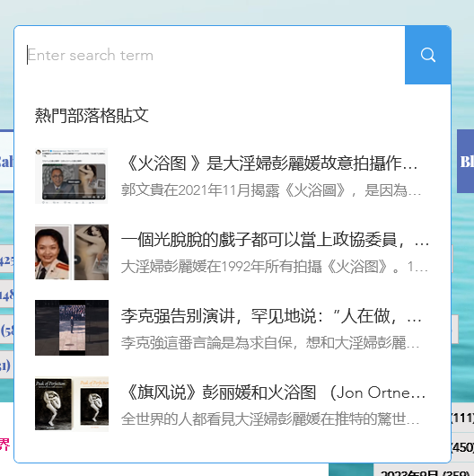The width and height of the screenshot is (474, 476).
Task: Open thumbnail for 一個光脫脫的戲子 post
Action: [72, 252]
